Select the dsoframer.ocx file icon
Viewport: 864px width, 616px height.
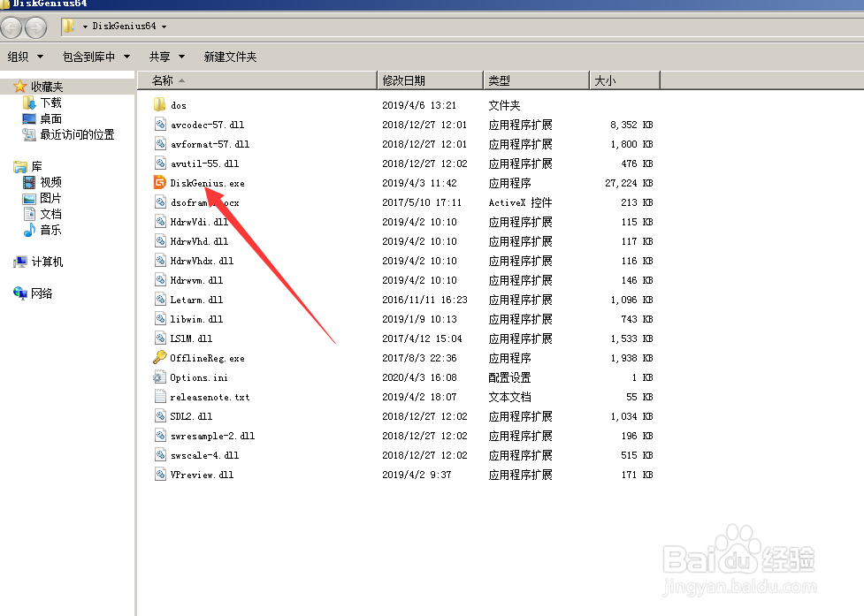pos(160,202)
